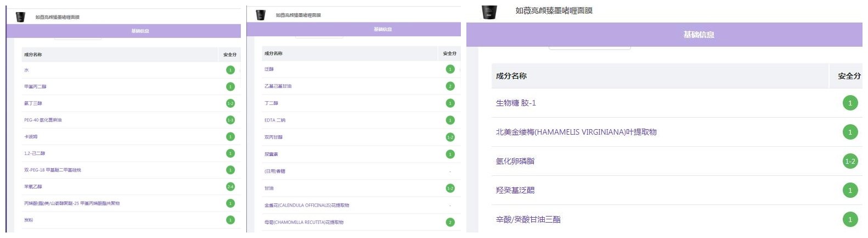
Task: Click the green 1 badge for 生物糖胶-1
Action: [x=850, y=103]
